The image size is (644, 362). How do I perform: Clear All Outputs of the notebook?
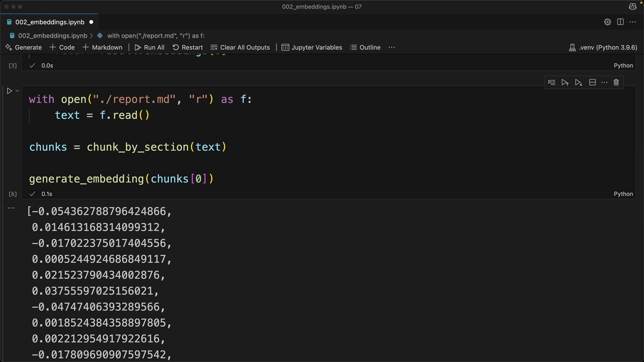(240, 47)
